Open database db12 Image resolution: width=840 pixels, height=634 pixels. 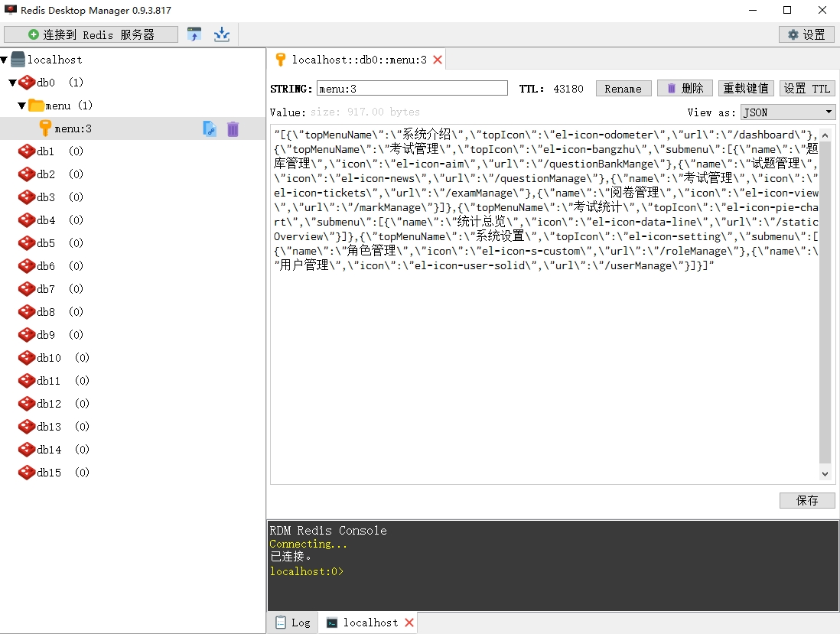point(49,404)
